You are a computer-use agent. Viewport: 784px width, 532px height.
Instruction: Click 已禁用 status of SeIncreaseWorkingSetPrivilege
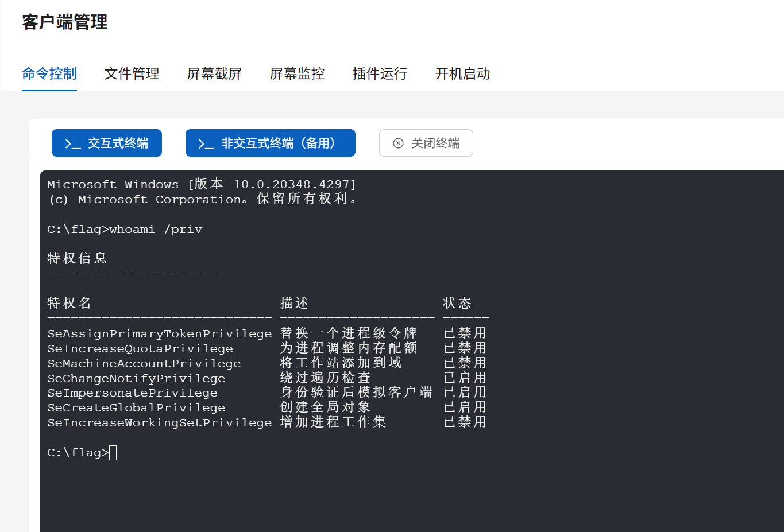465,422
